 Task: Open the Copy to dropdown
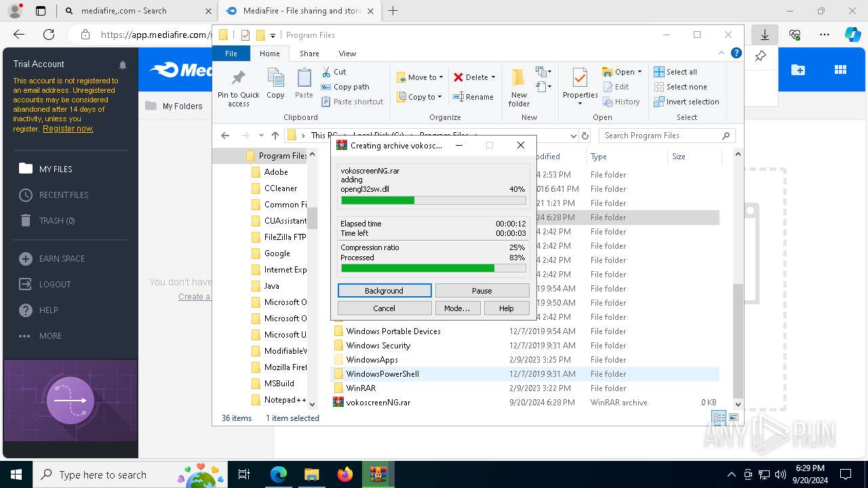point(420,97)
